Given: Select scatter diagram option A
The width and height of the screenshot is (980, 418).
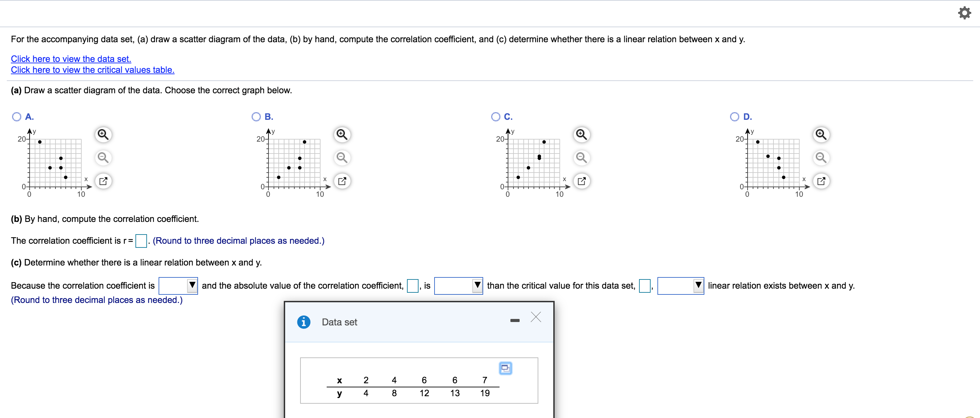Looking at the screenshot, I should [x=17, y=116].
